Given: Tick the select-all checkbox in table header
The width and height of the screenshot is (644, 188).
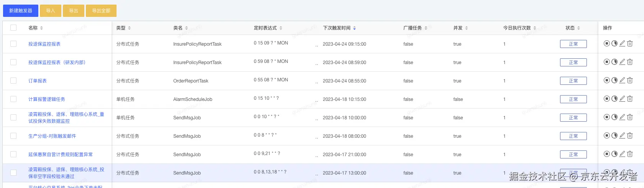Looking at the screenshot, I should [x=13, y=28].
